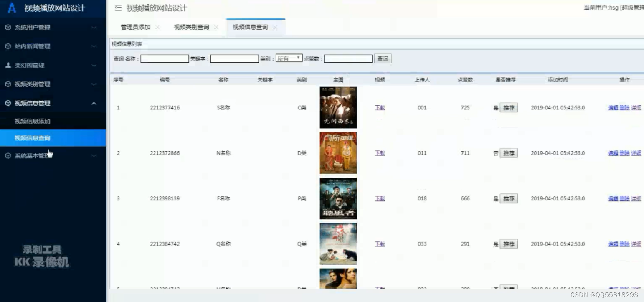The width and height of the screenshot is (644, 302).
Task: Collapse the 视频信息管理 menu chevron
Action: [94, 103]
